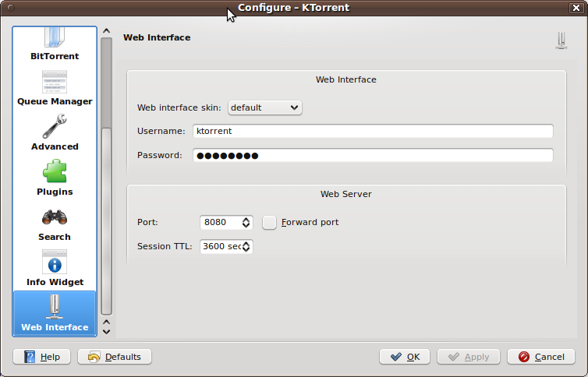Viewport: 588px width, 377px height.
Task: Open Advanced settings wrench icon
Action: point(55,126)
